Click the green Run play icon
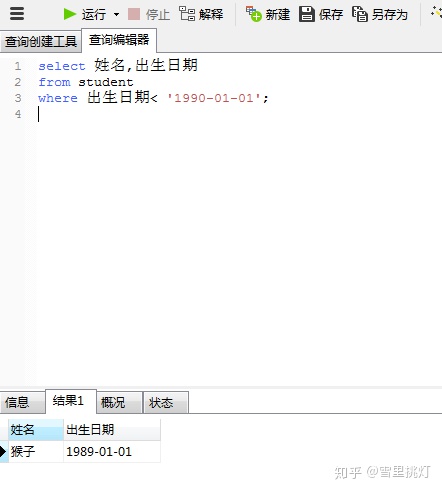442x492 pixels. coord(70,14)
